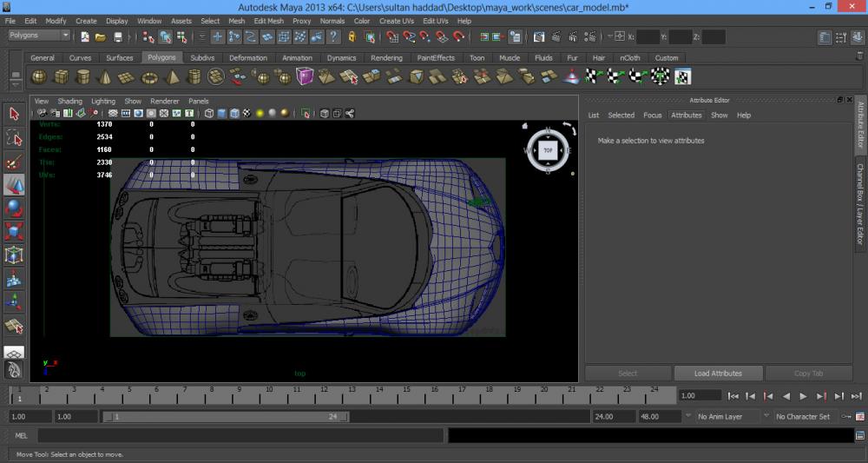Open the Edit Mesh menu
This screenshot has width=868, height=463.
[268, 21]
